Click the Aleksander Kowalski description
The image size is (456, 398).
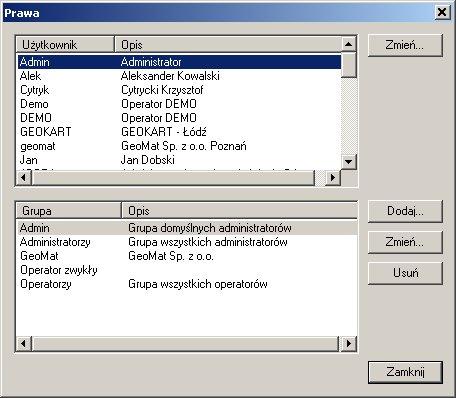(x=170, y=76)
